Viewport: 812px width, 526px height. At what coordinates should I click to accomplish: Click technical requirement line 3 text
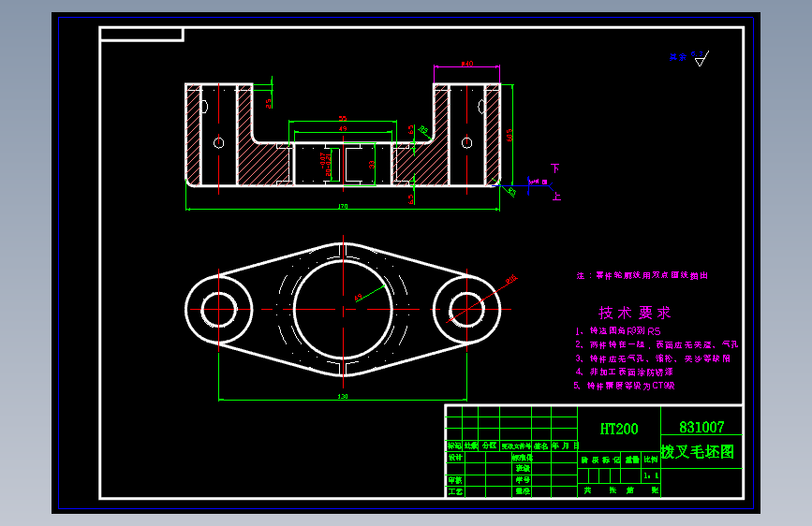(653, 358)
